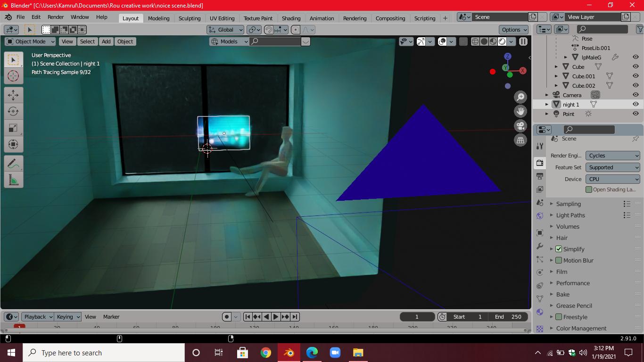The image size is (644, 362).
Task: Click the current frame number field
Action: tap(417, 317)
